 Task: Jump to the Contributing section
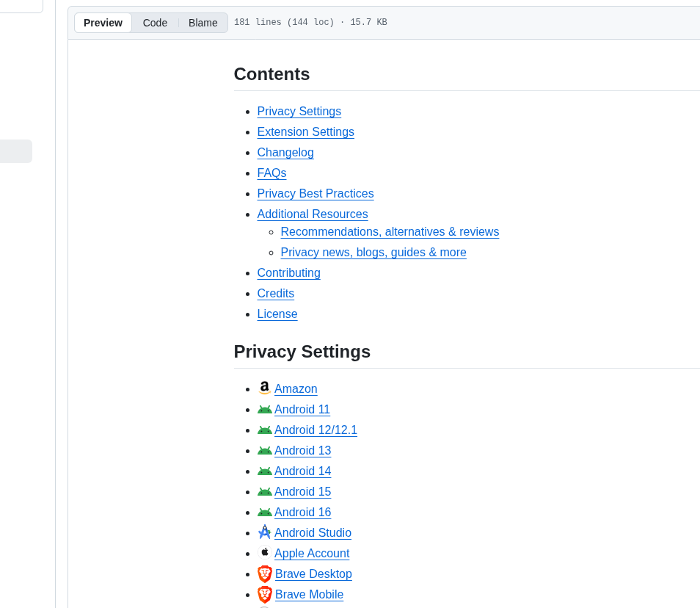(289, 273)
